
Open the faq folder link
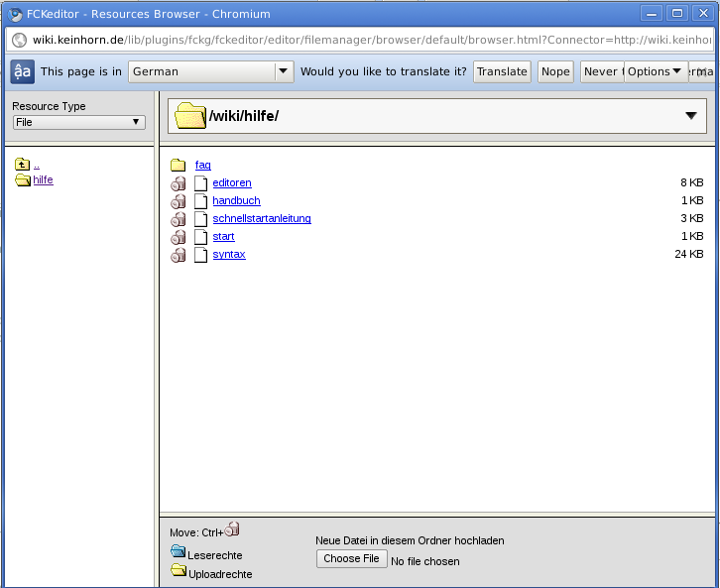203,165
